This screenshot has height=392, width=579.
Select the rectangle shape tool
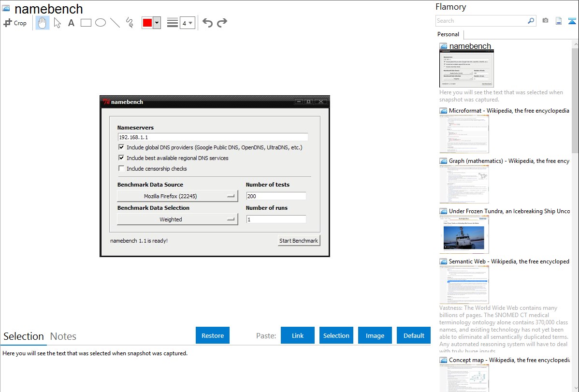(x=86, y=23)
